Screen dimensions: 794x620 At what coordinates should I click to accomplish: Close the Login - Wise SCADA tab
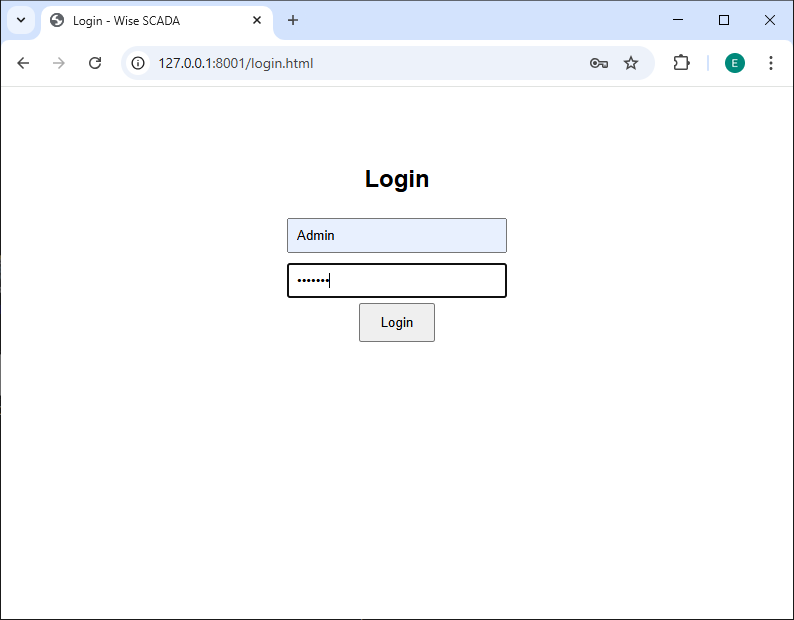(257, 20)
